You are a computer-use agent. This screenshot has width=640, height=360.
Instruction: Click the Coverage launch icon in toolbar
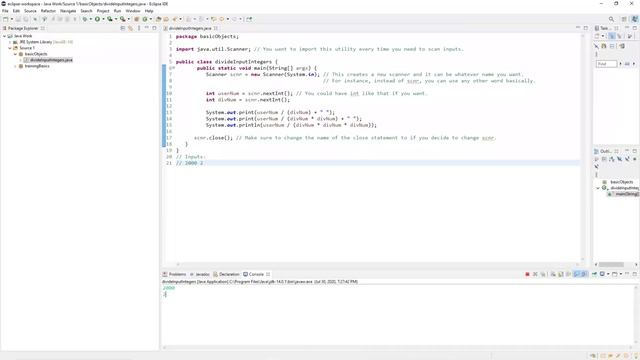point(110,19)
